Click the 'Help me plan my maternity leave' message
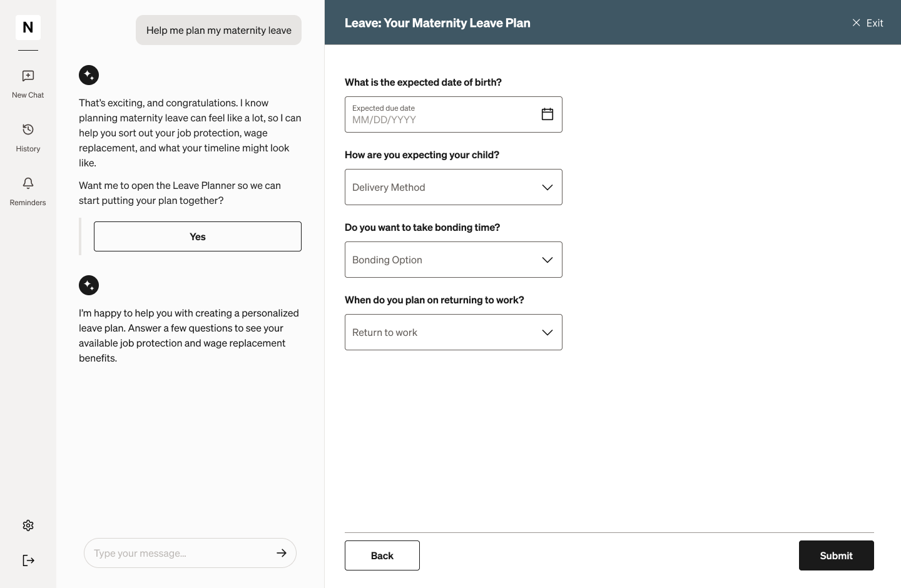The image size is (901, 588). [219, 30]
